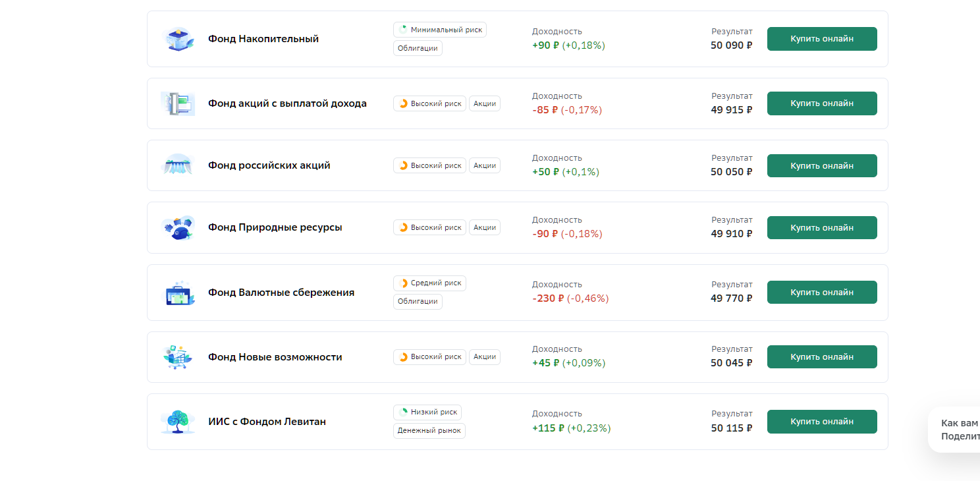
Task: Buy ИИС с Фондом Левитан online
Action: pos(822,422)
